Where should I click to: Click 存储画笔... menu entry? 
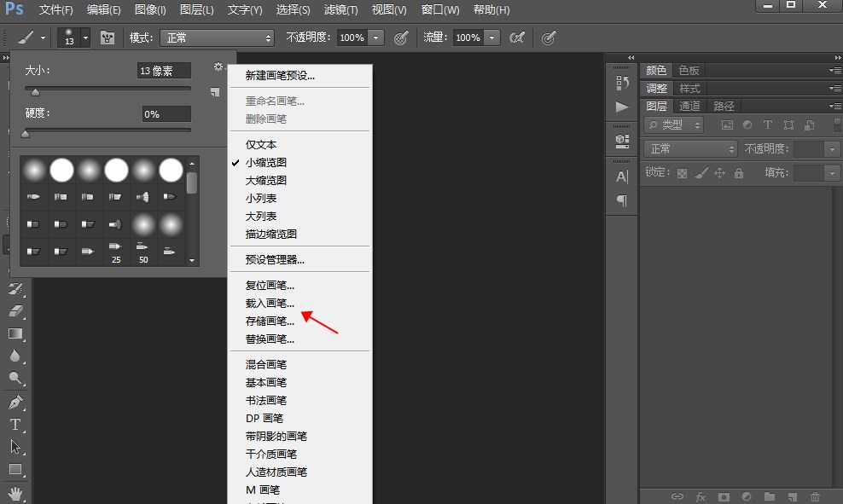point(270,321)
